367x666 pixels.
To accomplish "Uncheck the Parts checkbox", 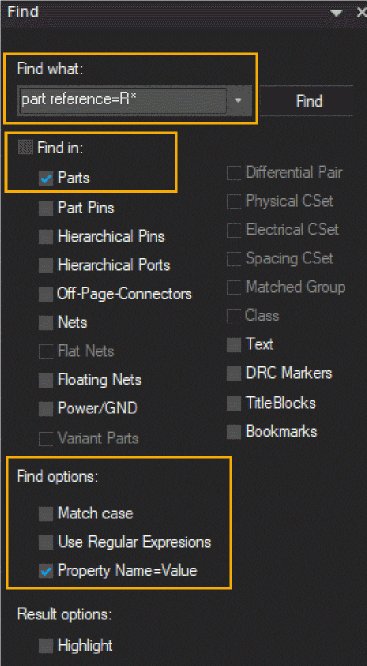I will click(x=46, y=179).
